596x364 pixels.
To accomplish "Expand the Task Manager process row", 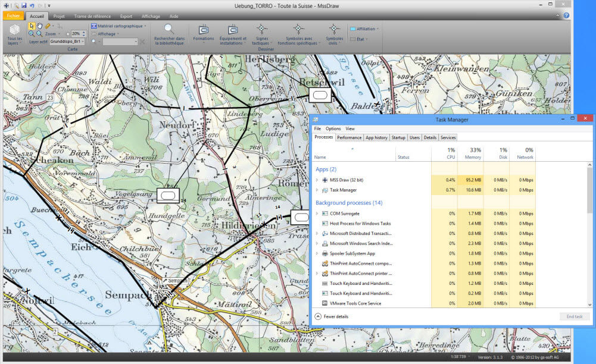I will pyautogui.click(x=317, y=190).
